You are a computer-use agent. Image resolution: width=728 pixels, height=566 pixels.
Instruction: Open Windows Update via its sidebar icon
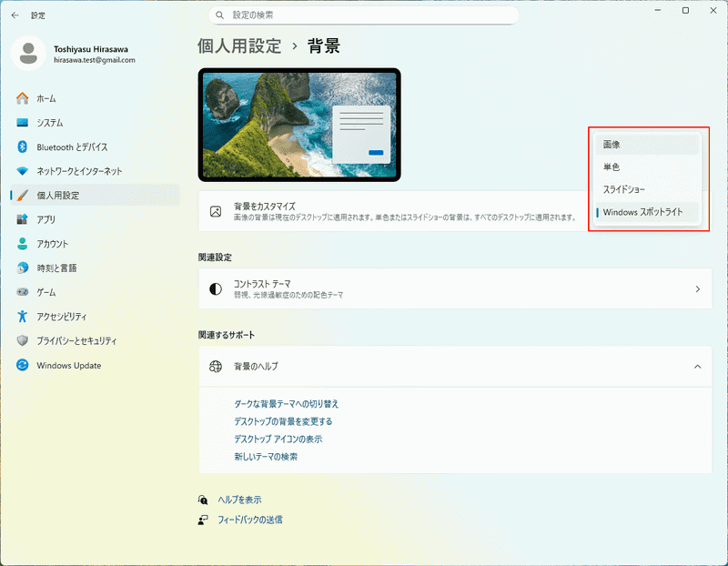(x=20, y=365)
